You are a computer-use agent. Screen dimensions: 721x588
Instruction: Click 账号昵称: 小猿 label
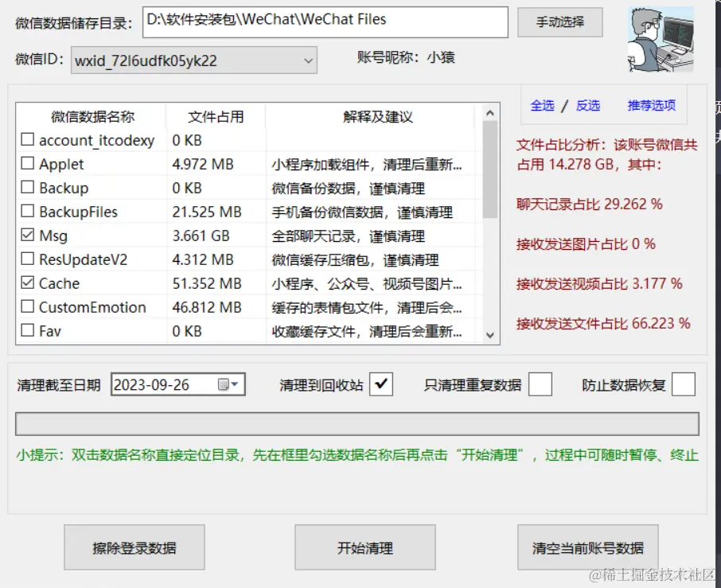tap(406, 57)
